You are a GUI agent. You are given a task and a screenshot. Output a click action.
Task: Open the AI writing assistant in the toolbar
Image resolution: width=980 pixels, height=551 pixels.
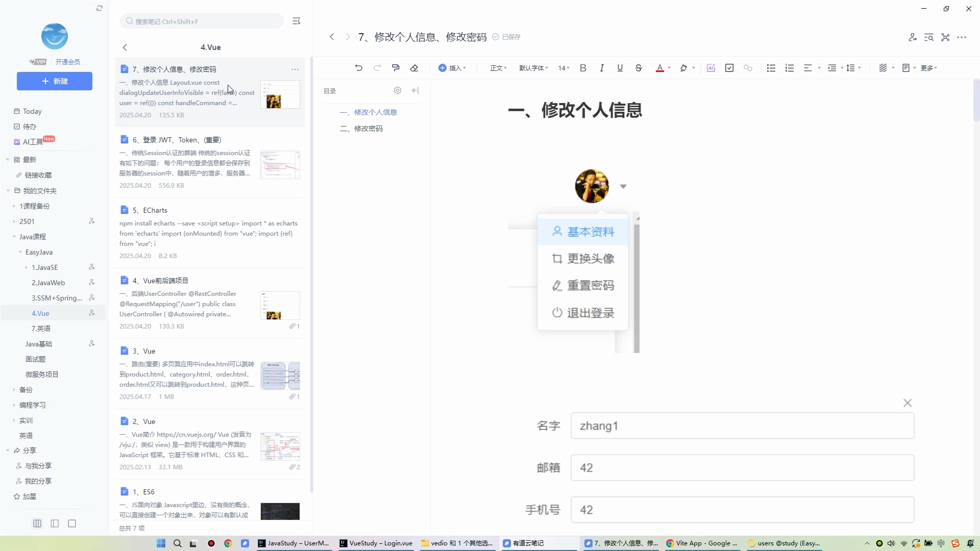tap(712, 67)
